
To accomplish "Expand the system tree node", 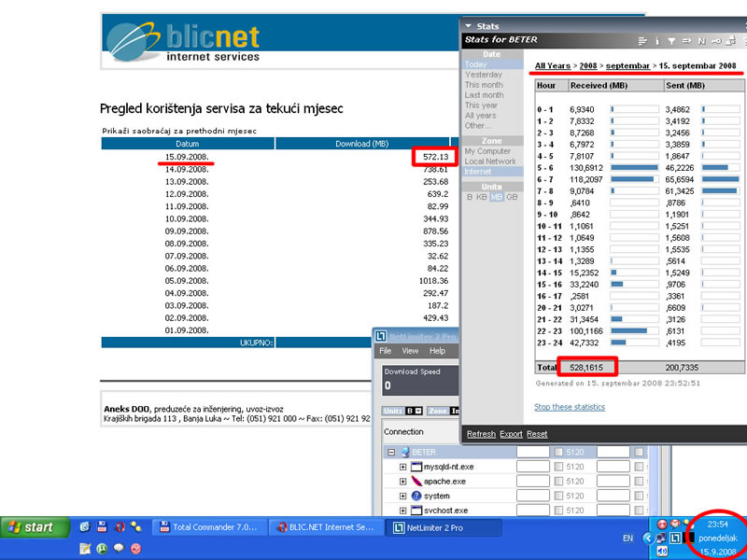I will tap(402, 497).
